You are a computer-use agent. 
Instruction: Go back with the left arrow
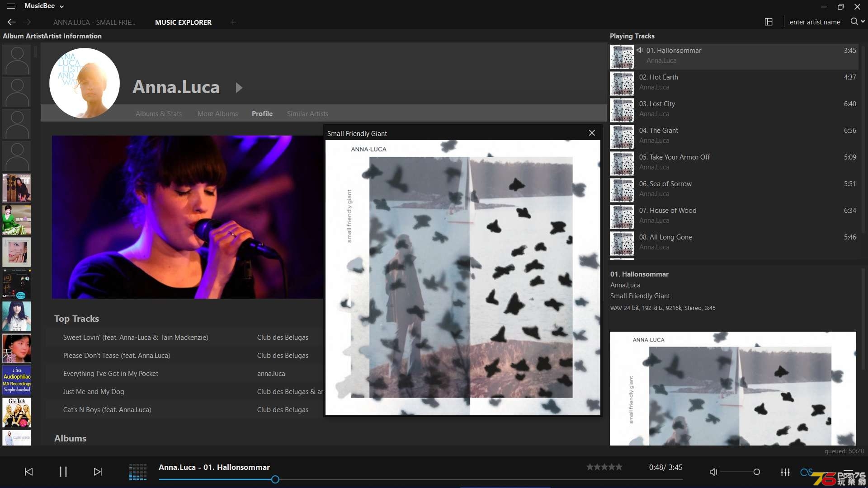pos(12,22)
